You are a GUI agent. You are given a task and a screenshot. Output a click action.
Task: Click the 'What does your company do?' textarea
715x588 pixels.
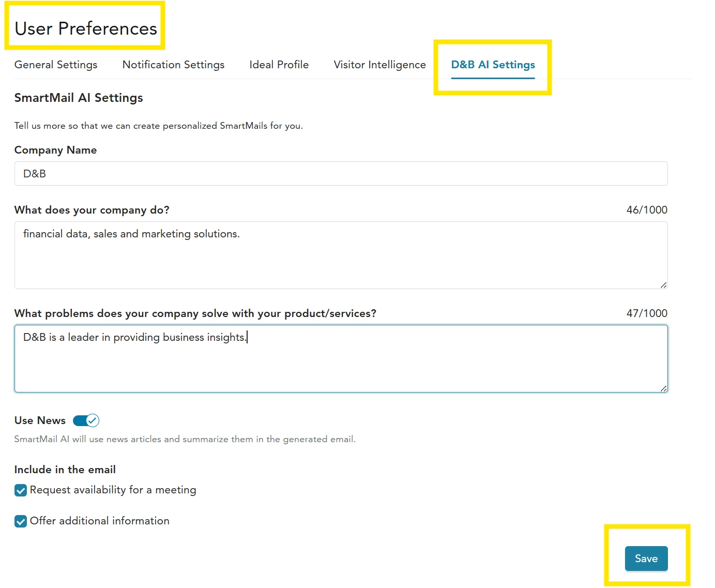[x=341, y=255]
